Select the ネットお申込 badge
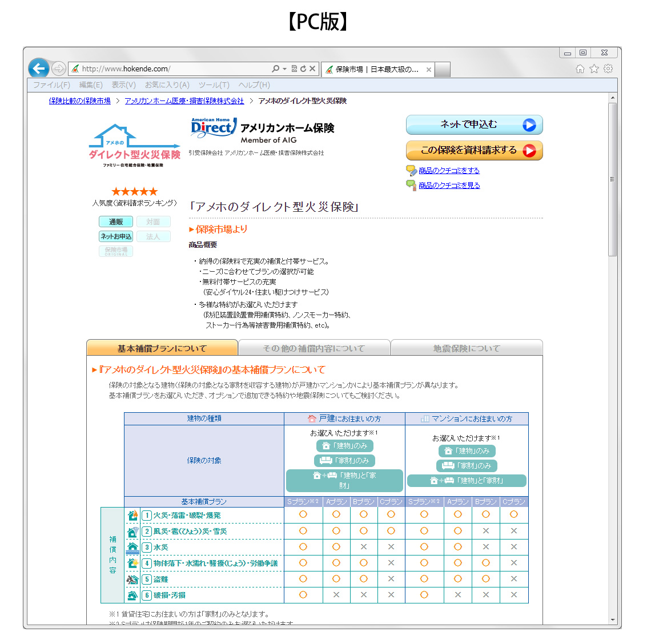Viewport: 647px width, 644px height. (x=116, y=236)
